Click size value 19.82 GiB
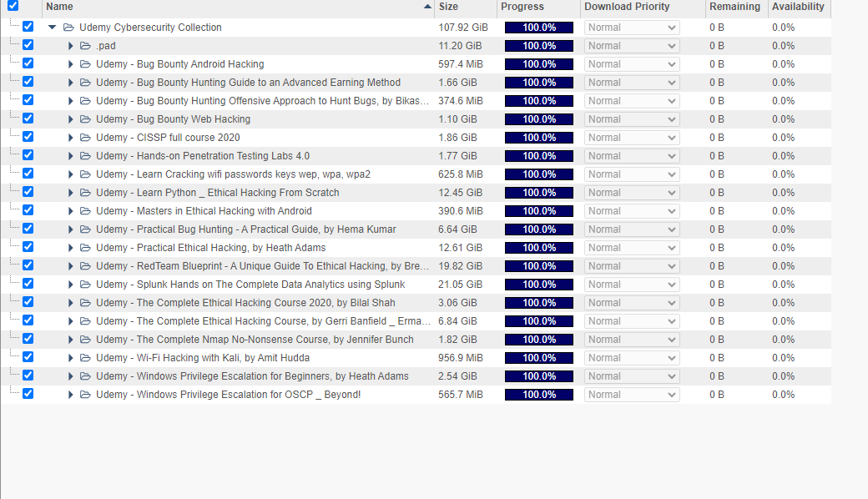 461,266
